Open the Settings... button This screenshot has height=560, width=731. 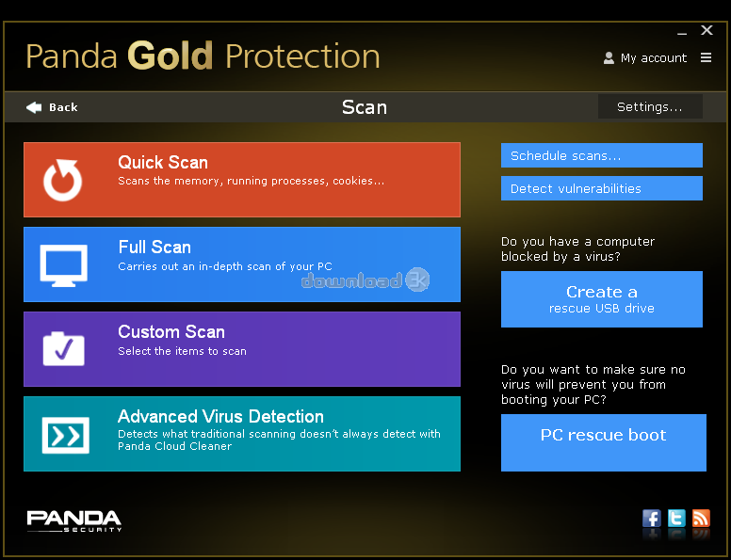point(650,106)
